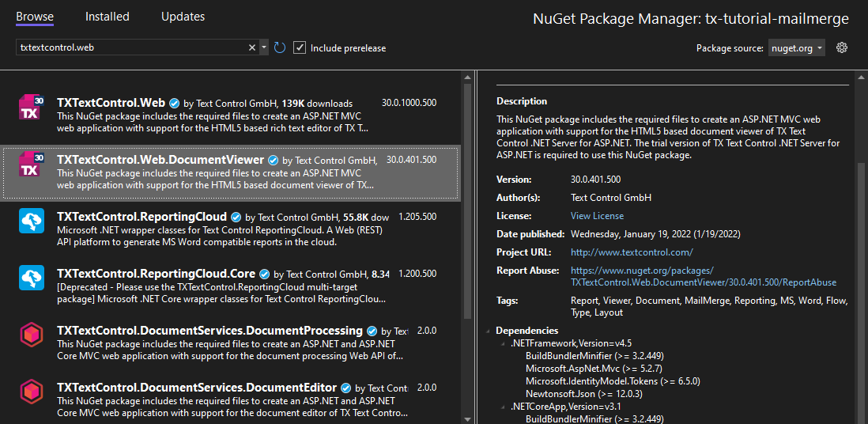
Task: Refresh the package search results
Action: [x=280, y=47]
